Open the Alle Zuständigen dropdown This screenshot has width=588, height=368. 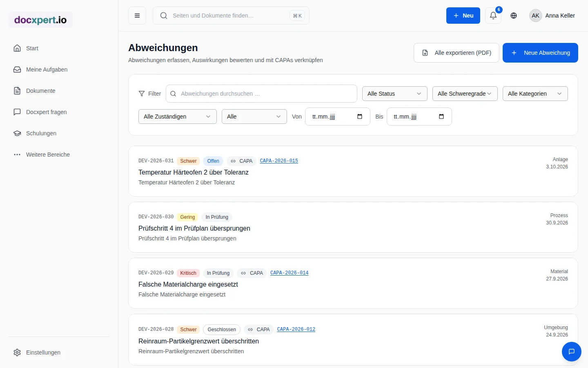pos(178,117)
